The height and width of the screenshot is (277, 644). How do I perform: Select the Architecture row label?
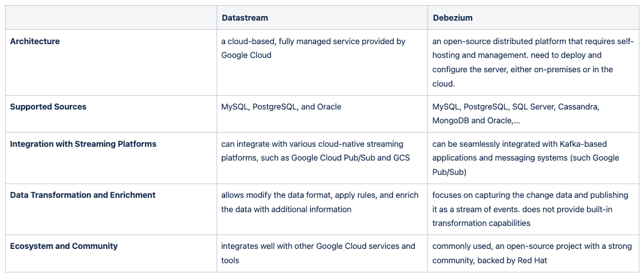34,41
